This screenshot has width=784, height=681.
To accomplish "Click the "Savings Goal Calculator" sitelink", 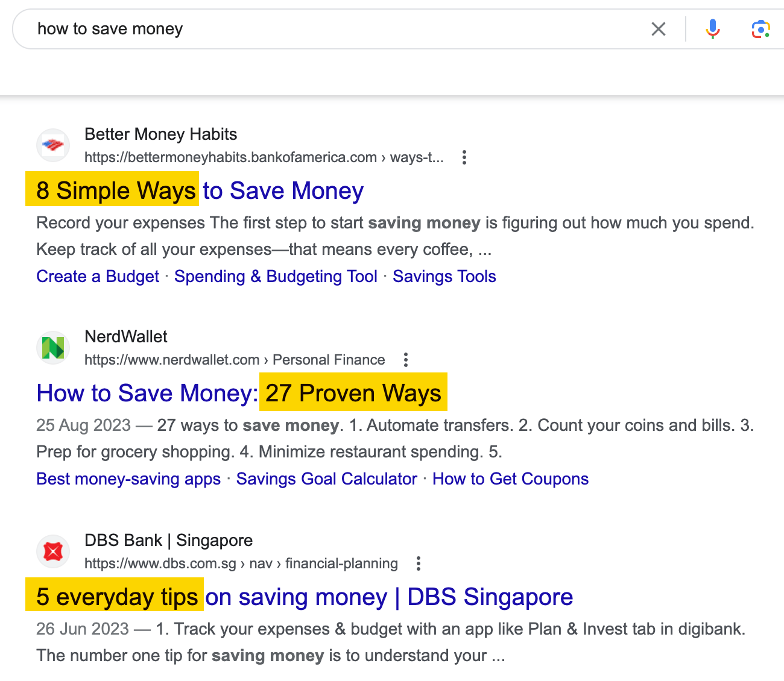I will tap(326, 479).
